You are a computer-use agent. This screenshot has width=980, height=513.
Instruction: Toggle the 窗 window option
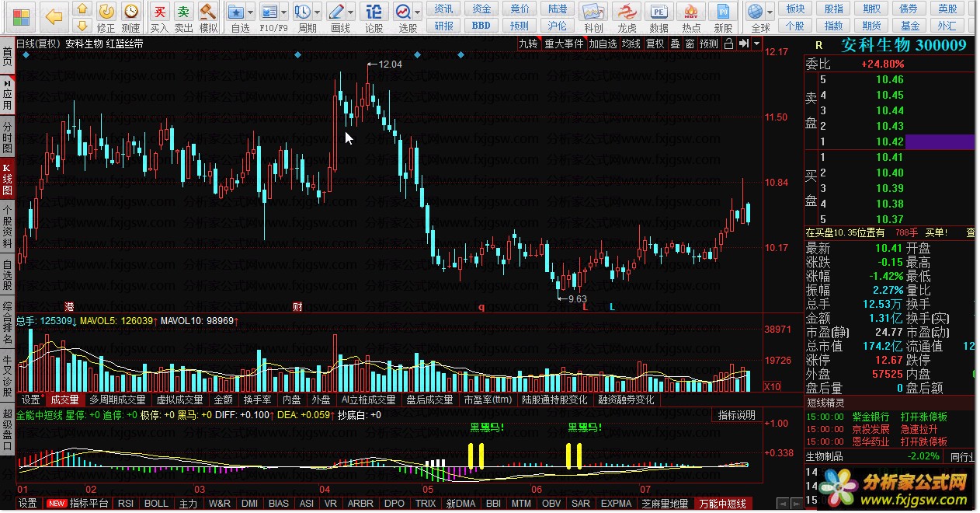tap(690, 44)
